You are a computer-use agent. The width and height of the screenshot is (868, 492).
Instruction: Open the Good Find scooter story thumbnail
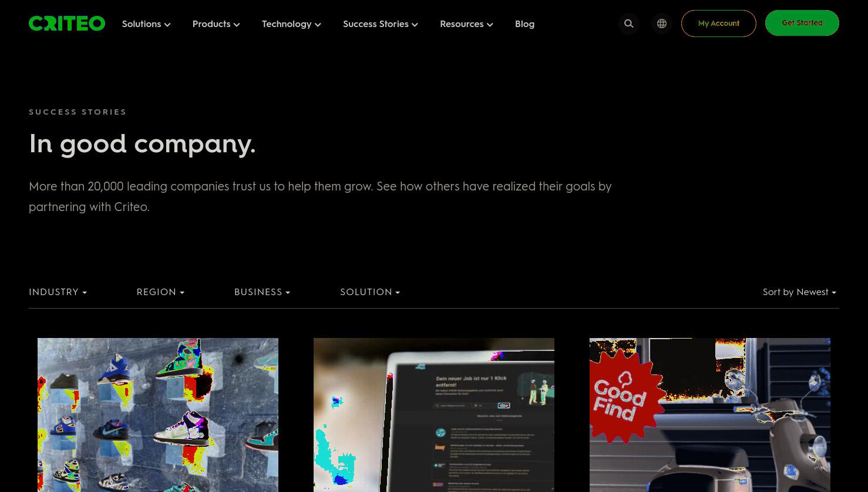point(710,415)
